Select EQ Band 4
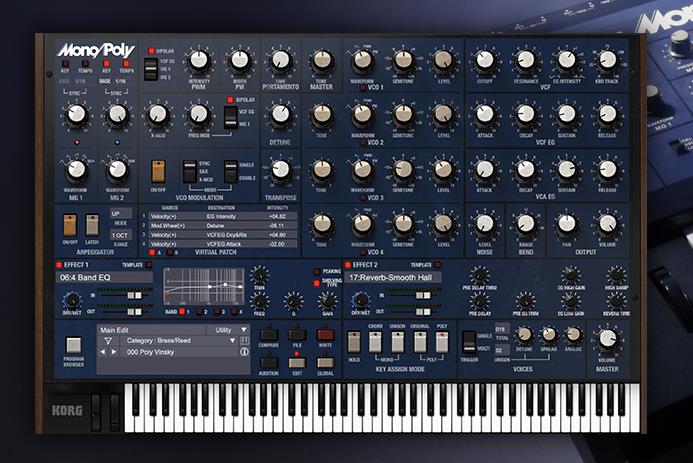The image size is (693, 463). coord(234,311)
